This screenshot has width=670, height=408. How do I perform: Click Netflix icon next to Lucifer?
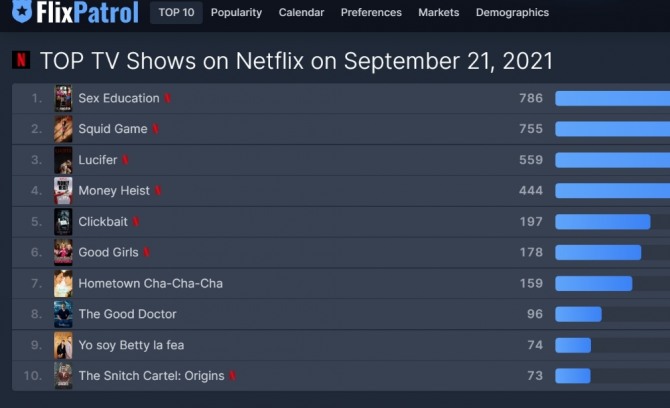[126, 160]
